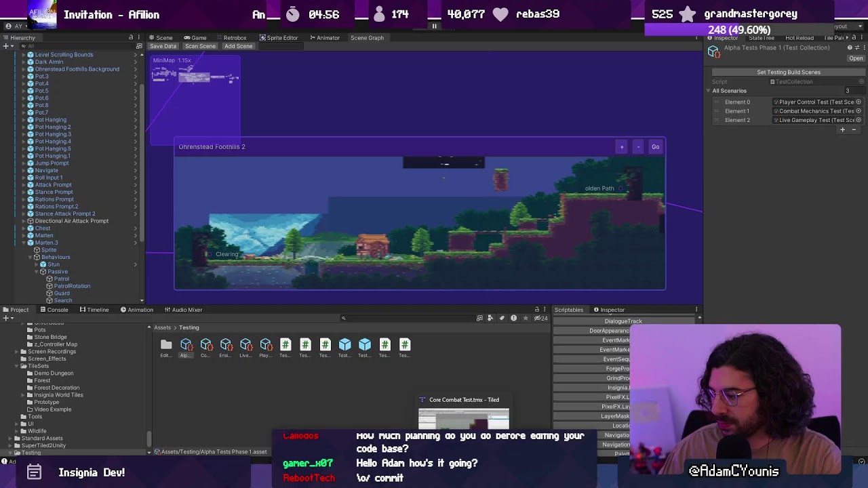
Task: Open the object picker for Element 1
Action: 859,111
